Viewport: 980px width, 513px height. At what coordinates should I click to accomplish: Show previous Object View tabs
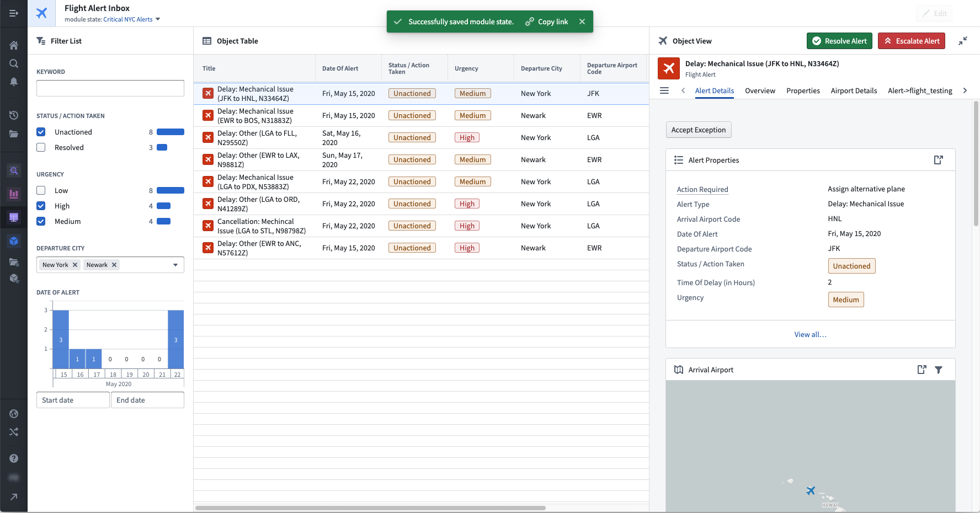pos(683,90)
